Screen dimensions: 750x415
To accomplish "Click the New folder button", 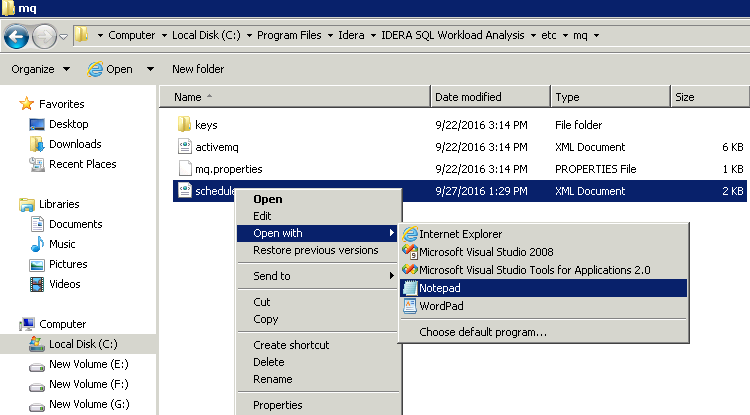I will 198,69.
